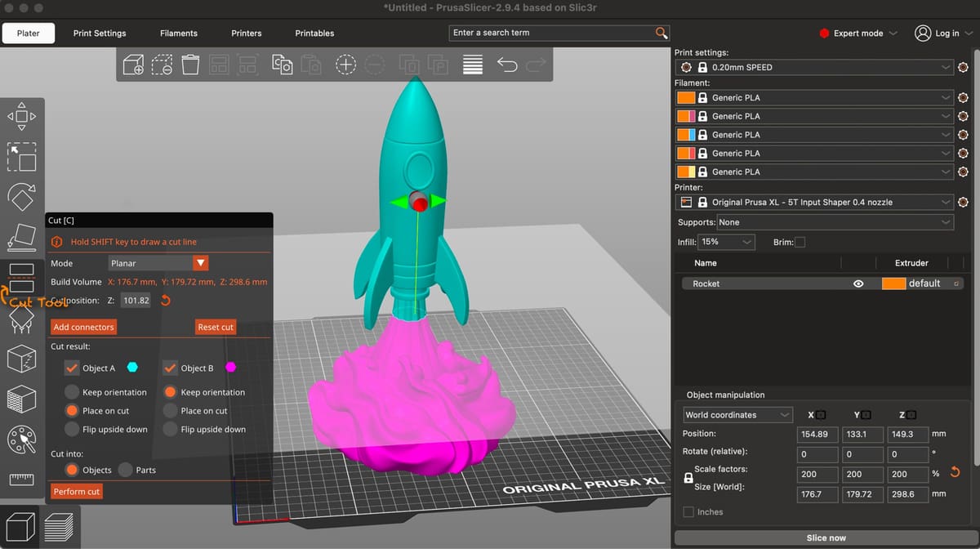Select Place on cut for Object B
This screenshot has height=549, width=980.
point(170,411)
